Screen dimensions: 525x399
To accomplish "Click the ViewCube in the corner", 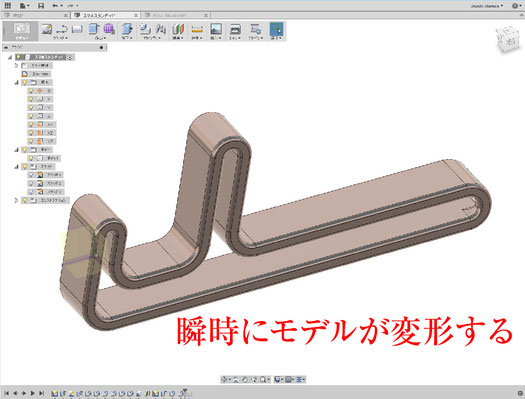I will click(x=508, y=39).
